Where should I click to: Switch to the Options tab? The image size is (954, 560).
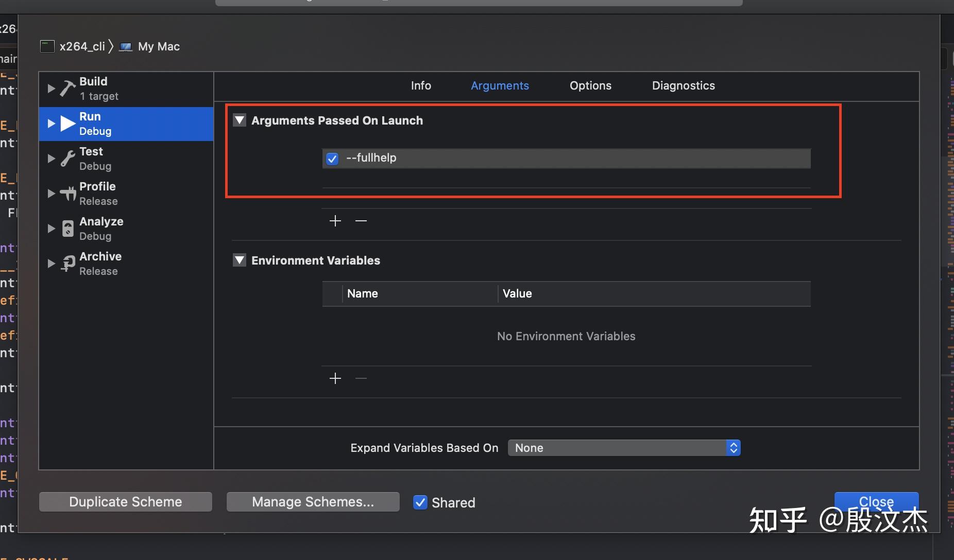pos(590,85)
